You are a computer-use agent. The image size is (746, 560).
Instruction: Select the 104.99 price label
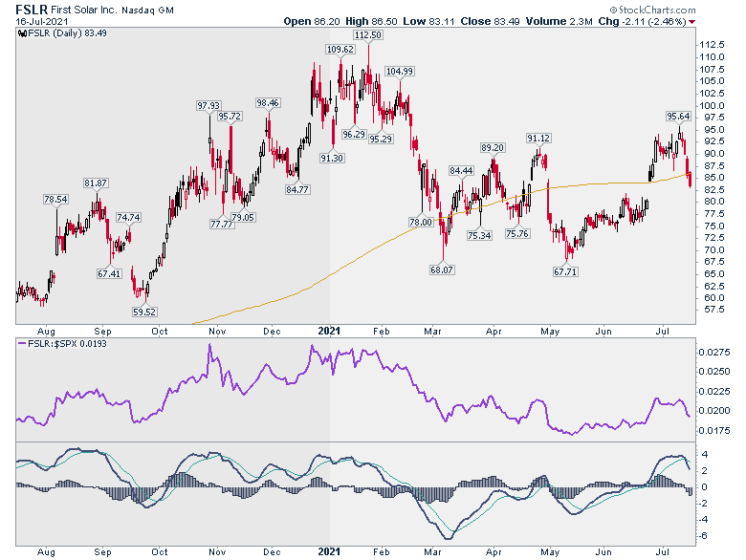[400, 72]
